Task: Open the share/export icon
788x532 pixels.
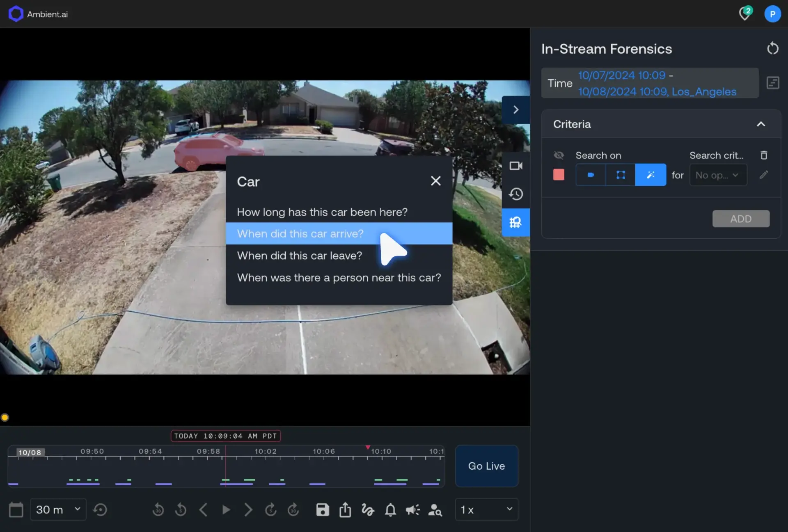Action: [345, 509]
